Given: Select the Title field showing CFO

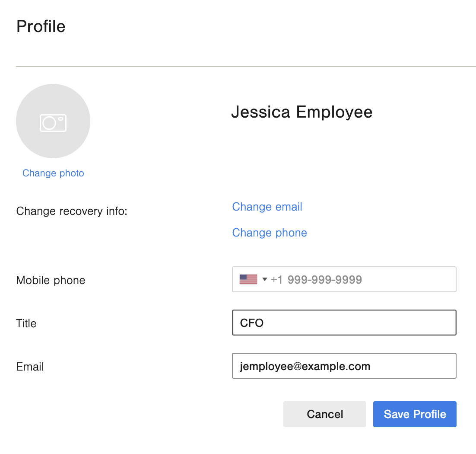Looking at the screenshot, I should [x=344, y=323].
